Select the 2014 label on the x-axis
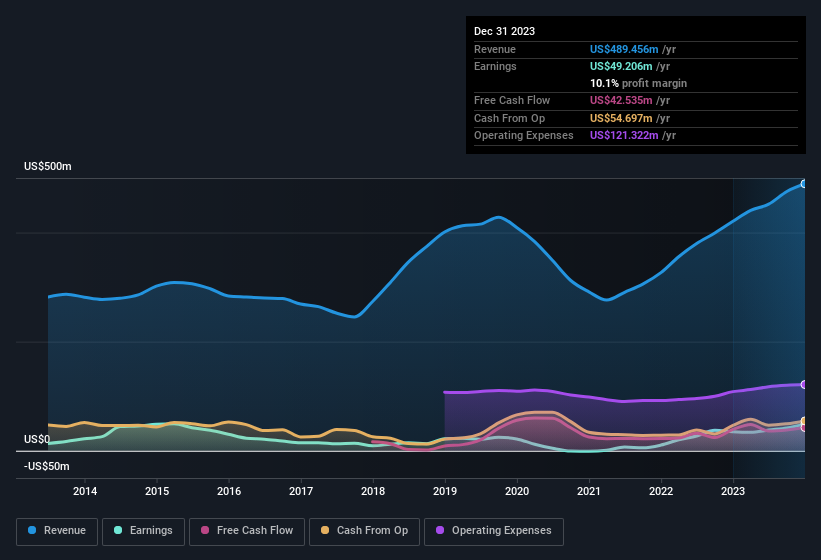 coord(85,491)
